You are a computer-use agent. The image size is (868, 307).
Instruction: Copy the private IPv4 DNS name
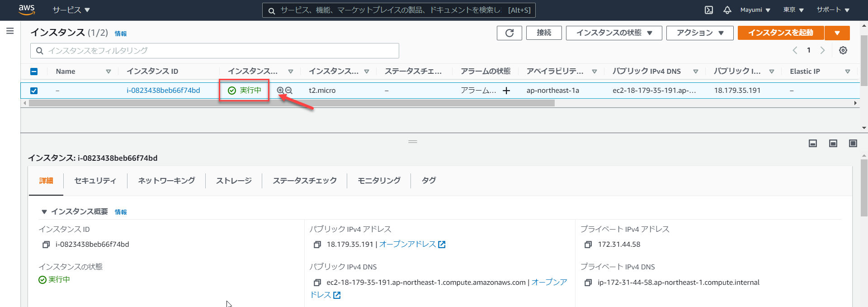[588, 283]
